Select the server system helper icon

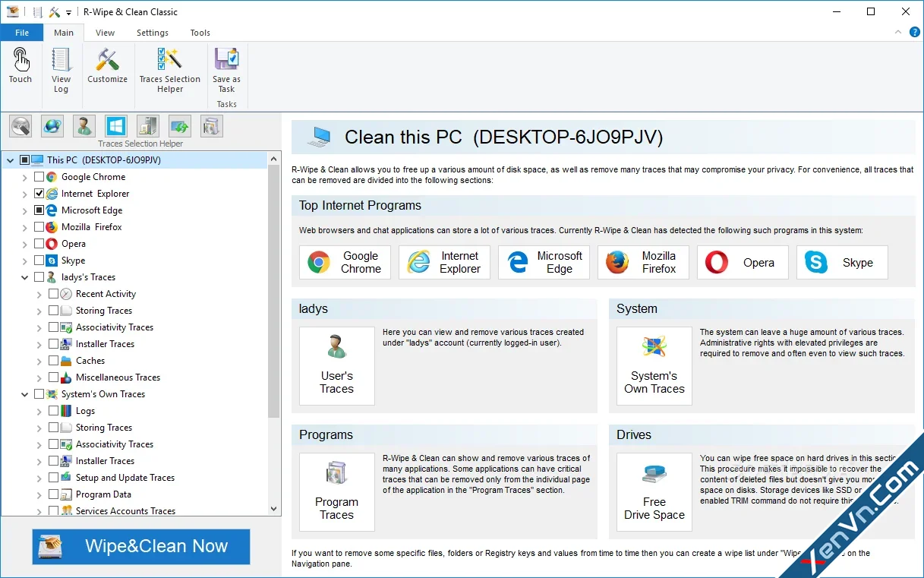tap(148, 125)
